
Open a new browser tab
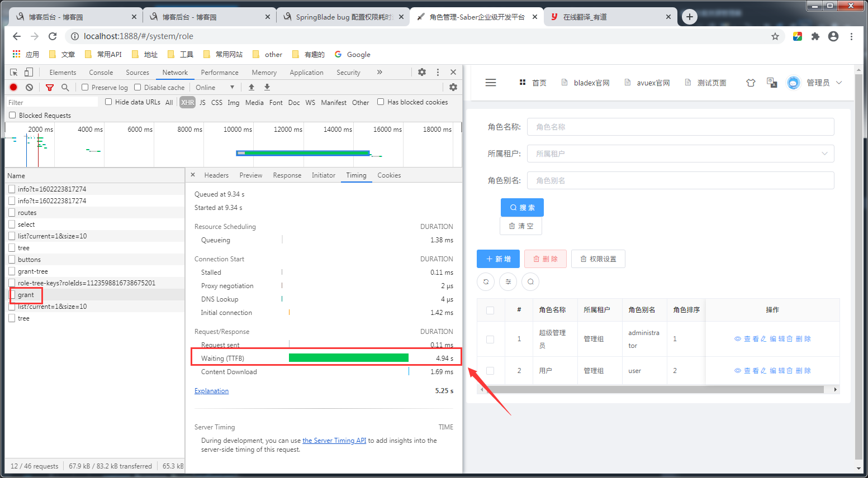click(690, 17)
